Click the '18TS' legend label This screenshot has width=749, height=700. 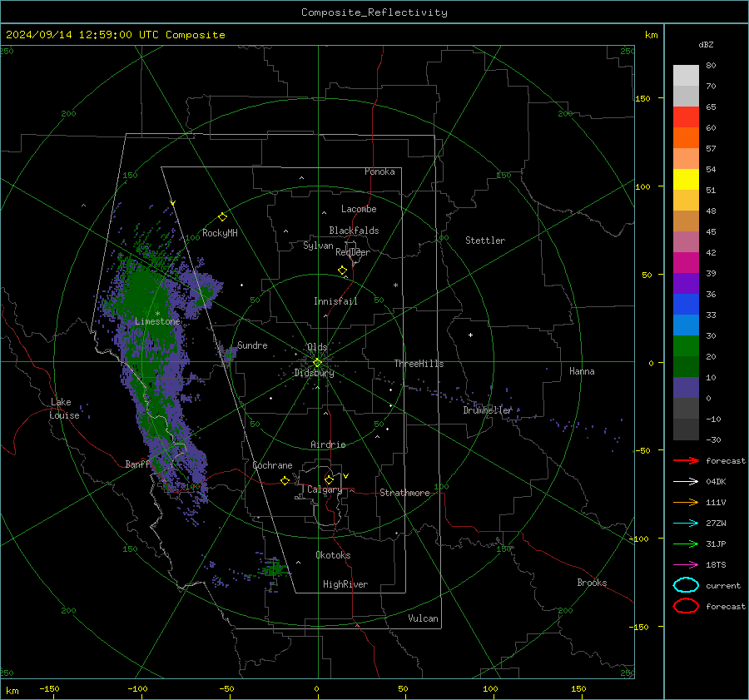coord(716,565)
